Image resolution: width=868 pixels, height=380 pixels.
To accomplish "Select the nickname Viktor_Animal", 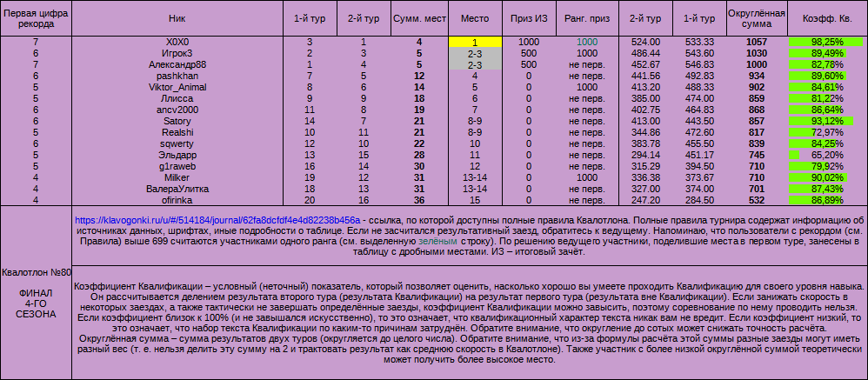I will point(177,88).
